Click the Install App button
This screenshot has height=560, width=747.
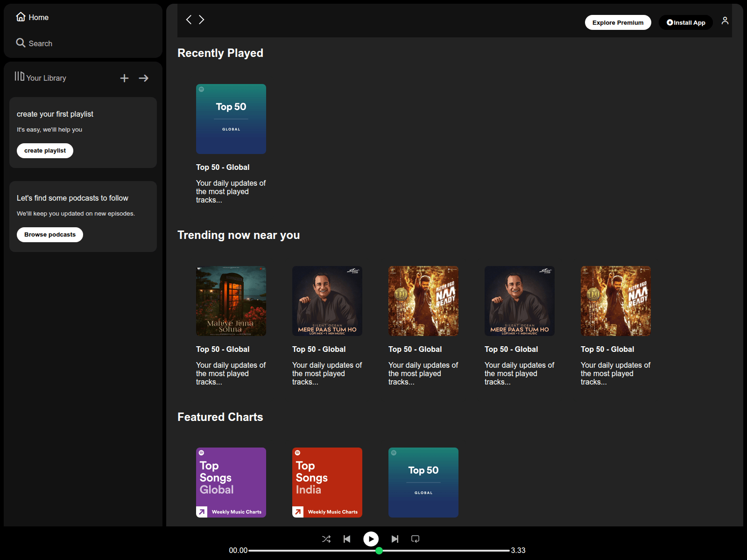pos(685,22)
